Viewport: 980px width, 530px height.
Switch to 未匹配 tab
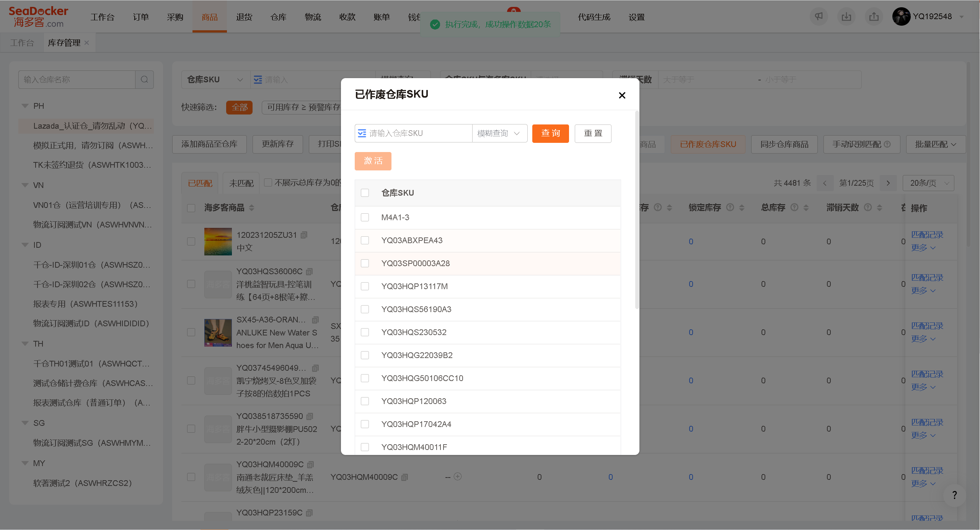tap(241, 183)
